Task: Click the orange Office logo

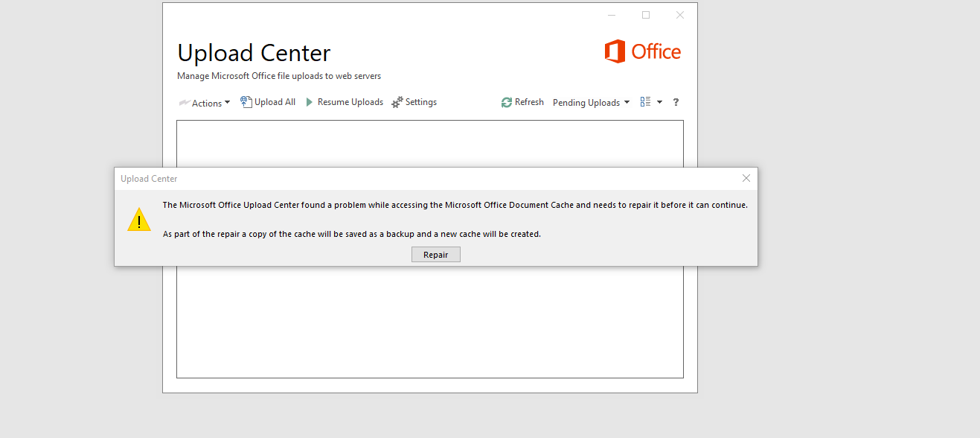Action: point(643,51)
